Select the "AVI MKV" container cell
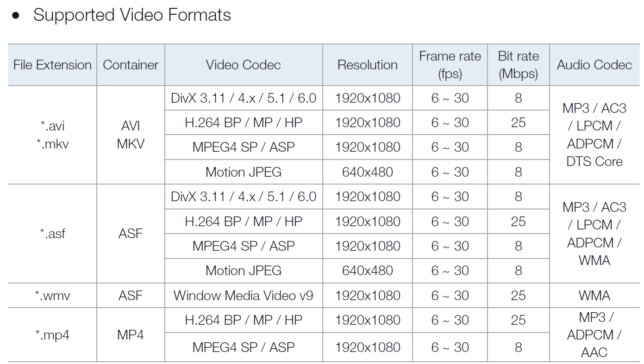This screenshot has width=644, height=364. (x=131, y=135)
